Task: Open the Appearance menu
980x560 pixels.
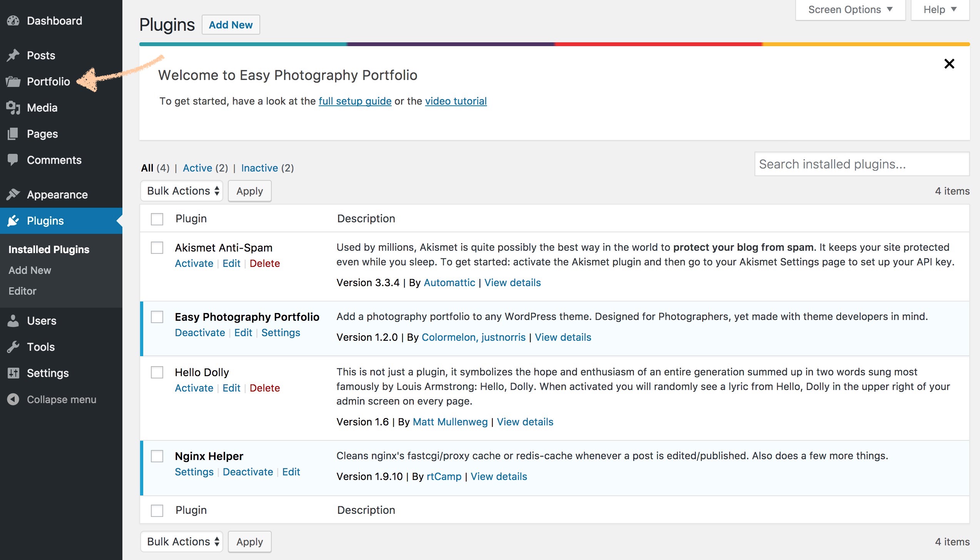Action: [61, 195]
